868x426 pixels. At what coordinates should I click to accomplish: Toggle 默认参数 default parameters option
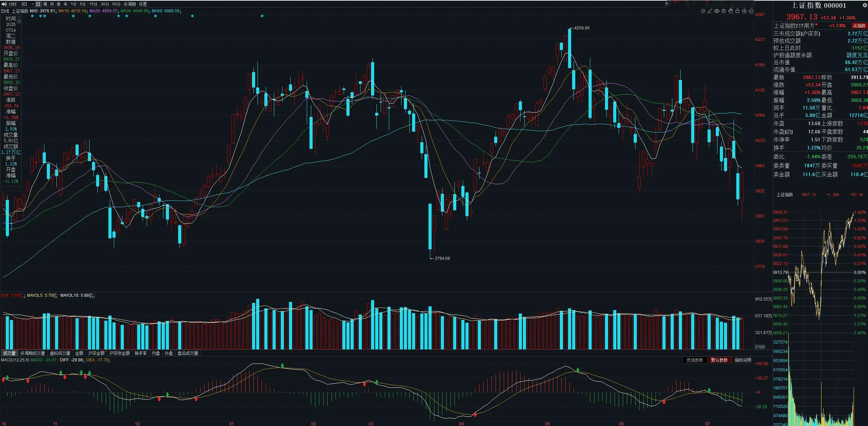[x=719, y=360]
